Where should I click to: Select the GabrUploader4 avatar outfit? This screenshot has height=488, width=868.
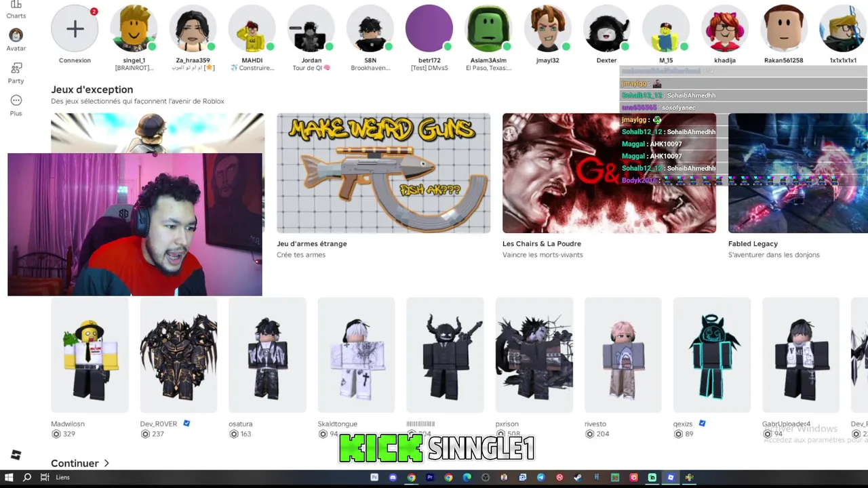point(800,355)
